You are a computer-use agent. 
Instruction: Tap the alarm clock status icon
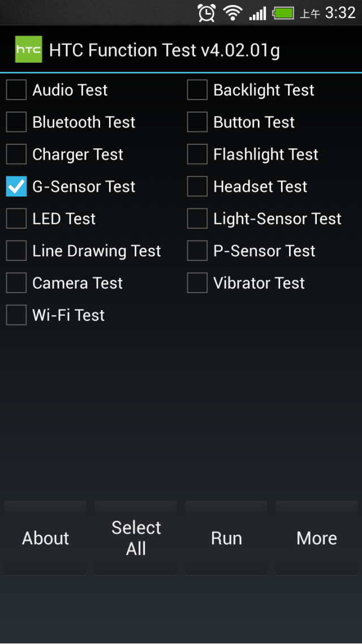(x=206, y=12)
